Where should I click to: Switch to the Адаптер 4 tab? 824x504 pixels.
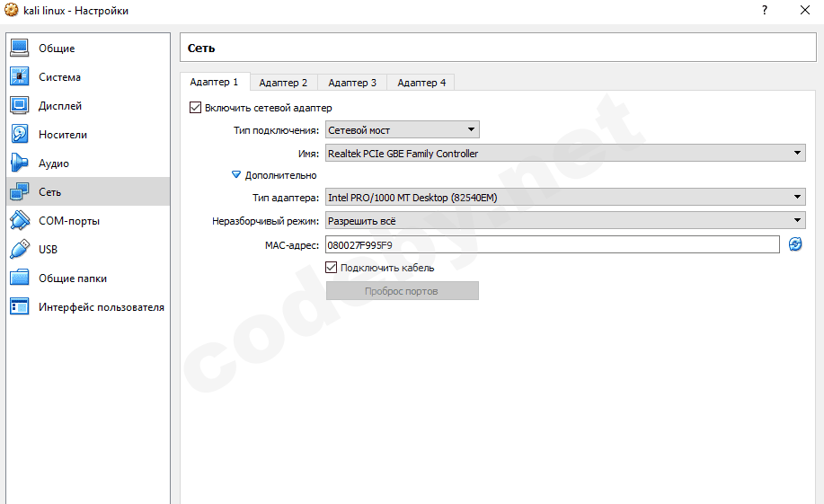[421, 83]
